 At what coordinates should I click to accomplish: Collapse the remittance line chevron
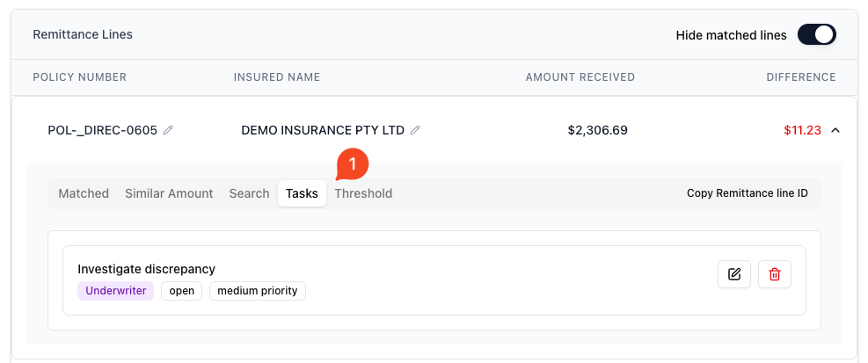point(835,130)
